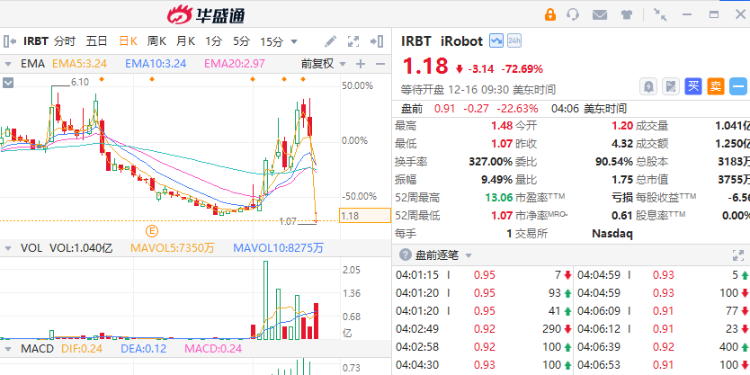Zoom out chart with minus icon
Image resolution: width=750 pixels, height=375 pixels.
click(x=380, y=64)
